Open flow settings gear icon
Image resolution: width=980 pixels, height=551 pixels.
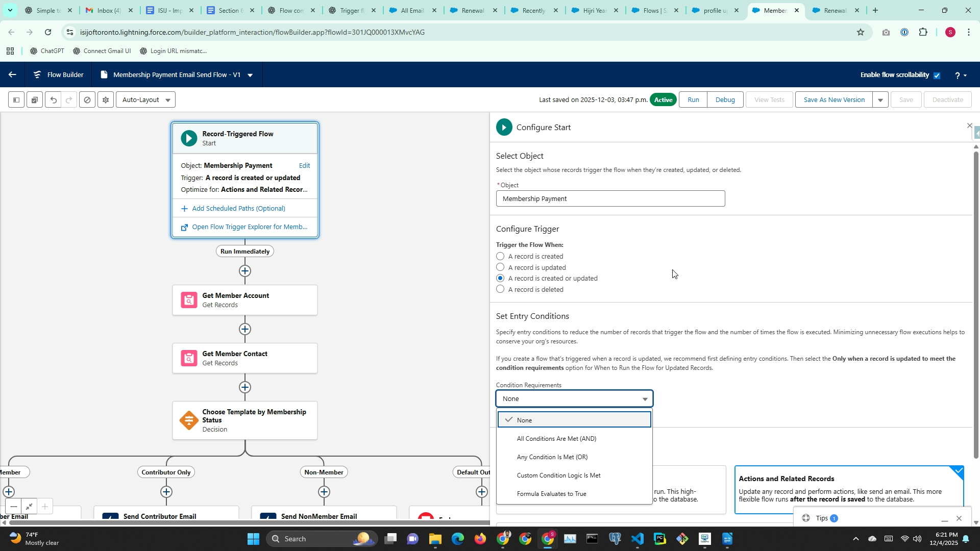point(106,100)
